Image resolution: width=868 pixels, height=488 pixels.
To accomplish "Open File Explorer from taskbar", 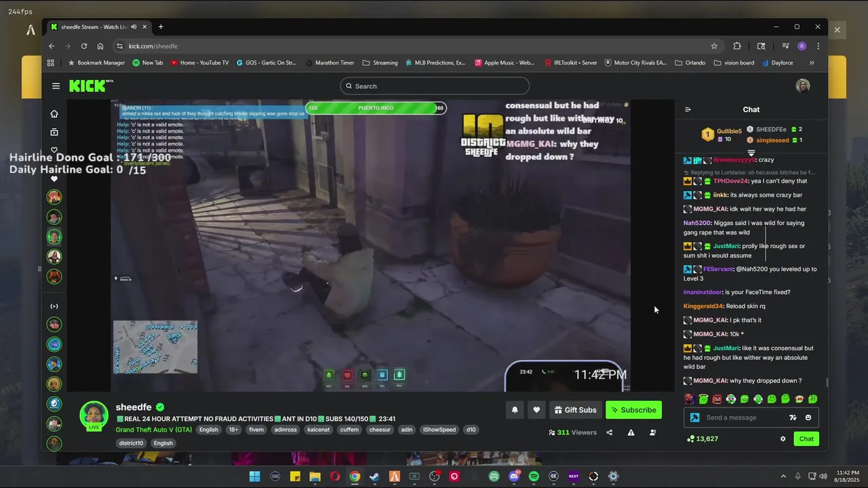I will [x=315, y=476].
